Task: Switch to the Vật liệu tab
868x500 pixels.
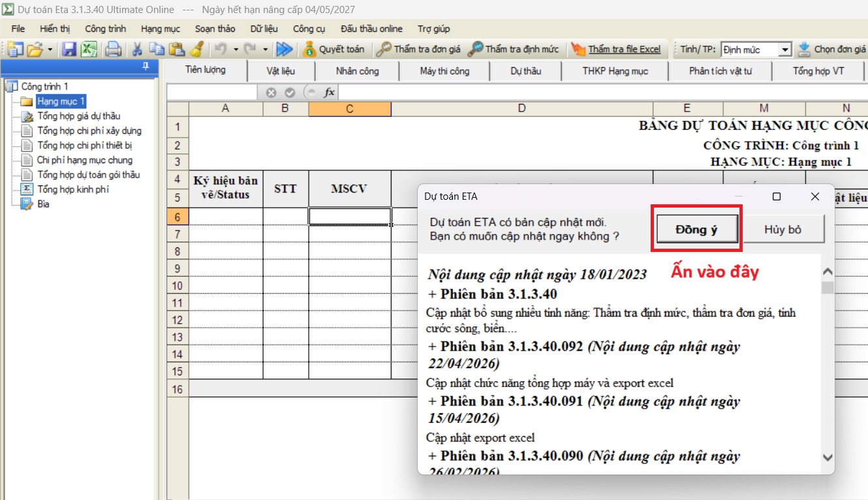Action: (x=281, y=71)
